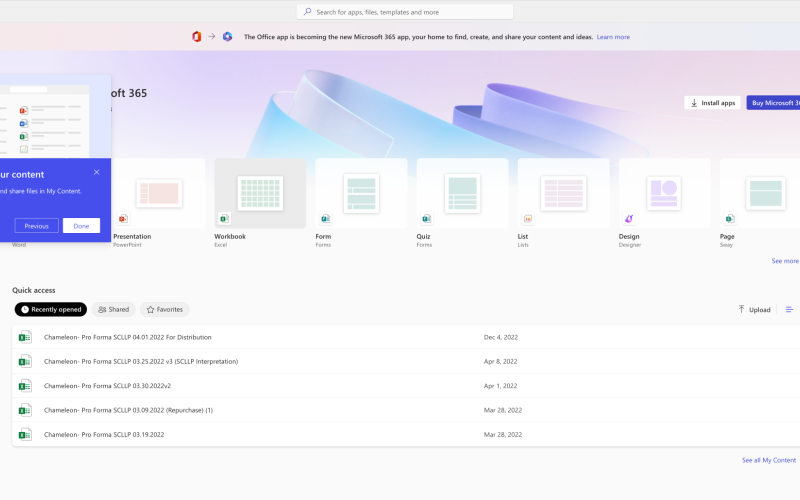
Task: Click the Previous button in the tooltip
Action: 36,226
